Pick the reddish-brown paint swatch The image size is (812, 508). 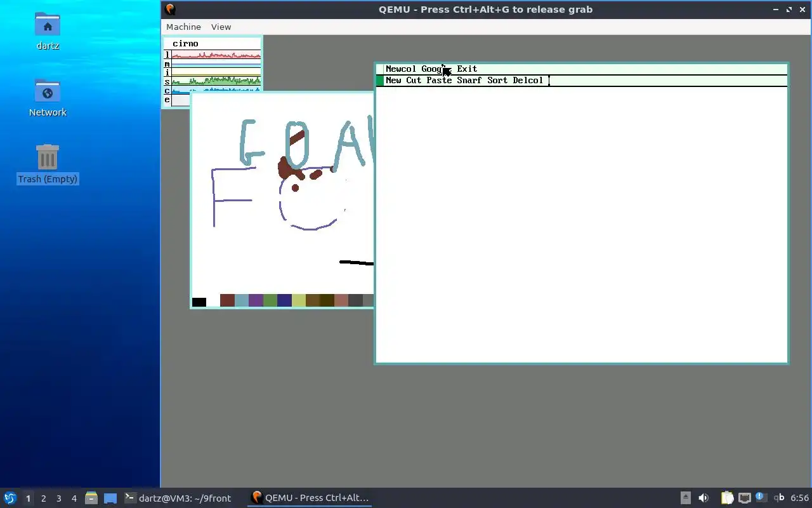coord(227,301)
